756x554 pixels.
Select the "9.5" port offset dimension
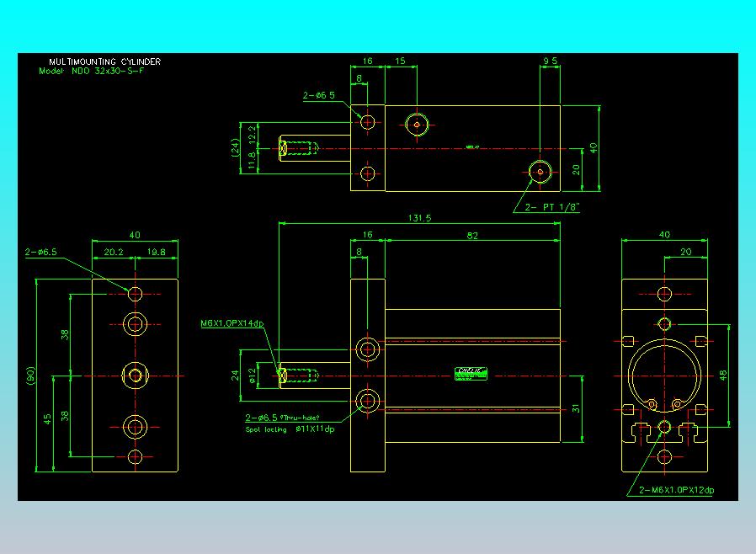click(550, 61)
